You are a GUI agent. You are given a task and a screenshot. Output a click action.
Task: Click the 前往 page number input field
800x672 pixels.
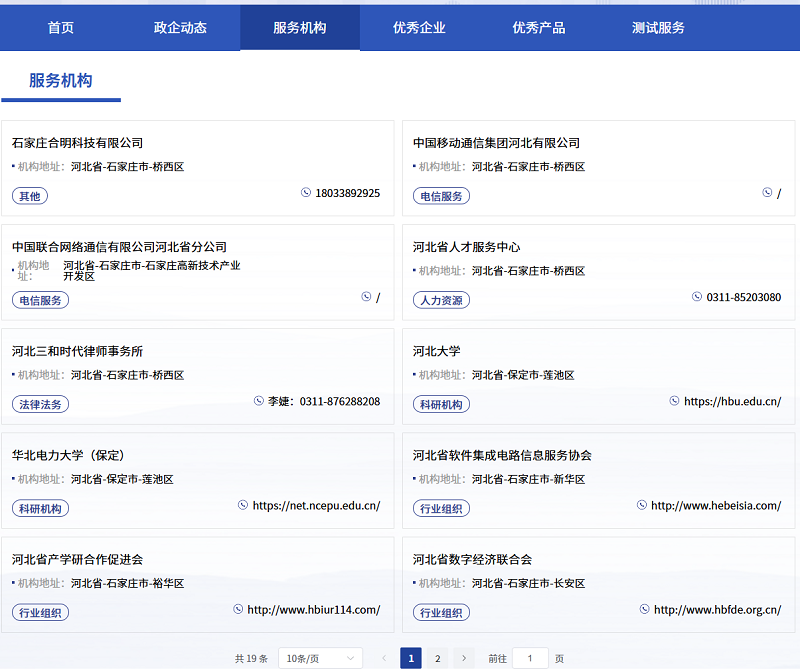point(530,658)
